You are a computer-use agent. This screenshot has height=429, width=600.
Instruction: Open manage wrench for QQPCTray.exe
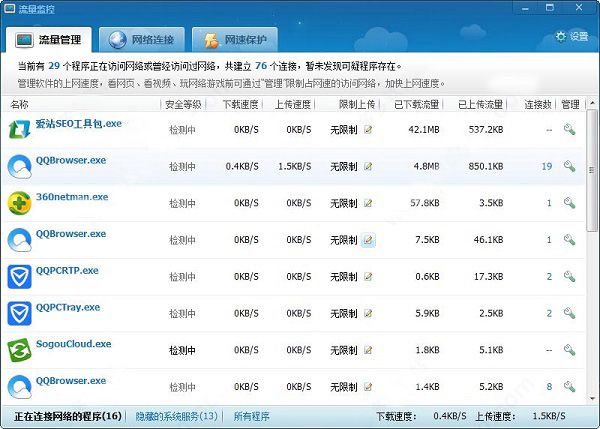tap(569, 313)
